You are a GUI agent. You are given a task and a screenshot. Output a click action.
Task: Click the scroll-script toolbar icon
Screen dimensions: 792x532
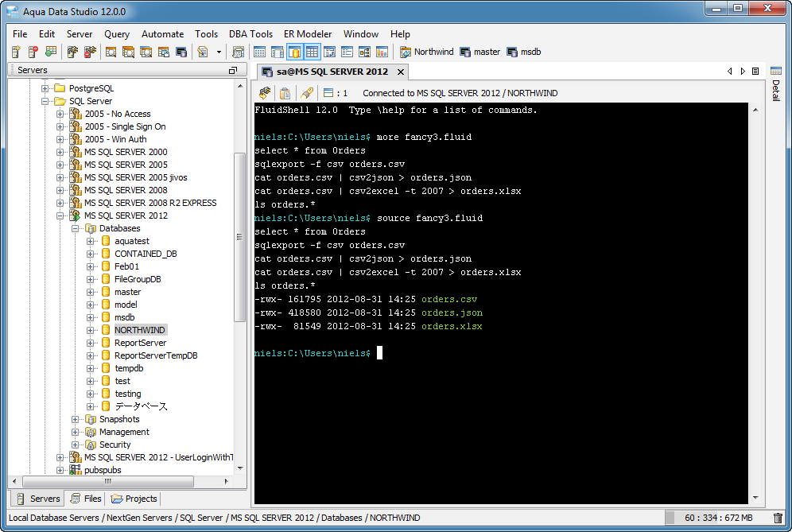pyautogui.click(x=238, y=52)
